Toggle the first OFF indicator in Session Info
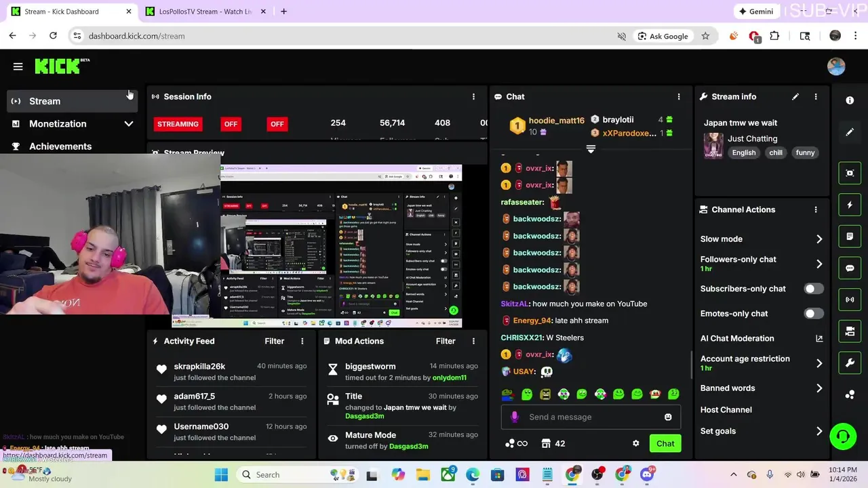This screenshot has height=488, width=868. (231, 124)
